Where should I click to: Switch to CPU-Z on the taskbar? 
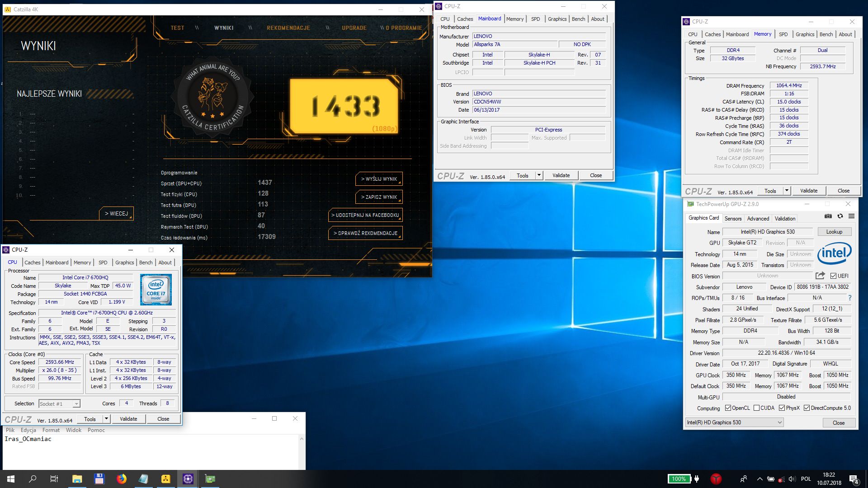coord(188,479)
